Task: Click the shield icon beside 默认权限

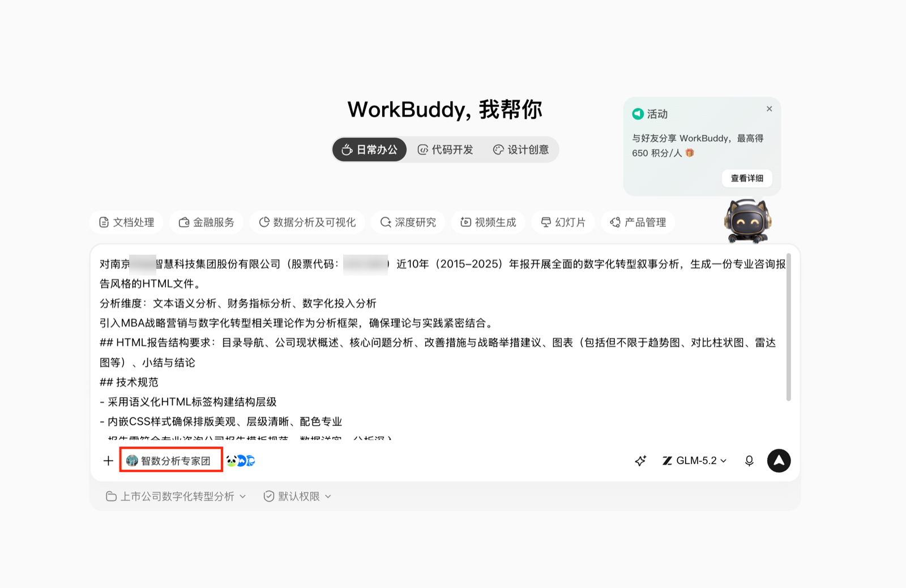Action: click(x=269, y=496)
